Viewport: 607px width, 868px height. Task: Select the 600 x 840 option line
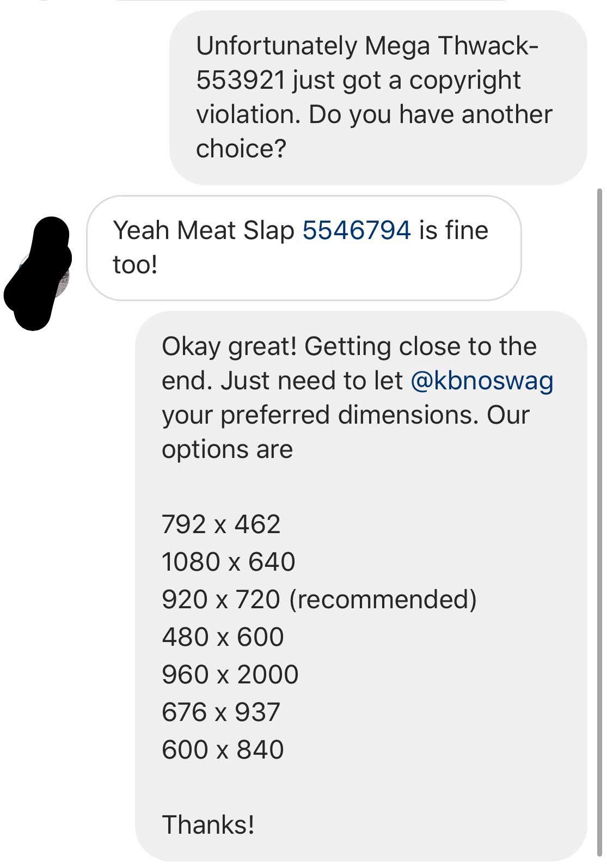[223, 750]
